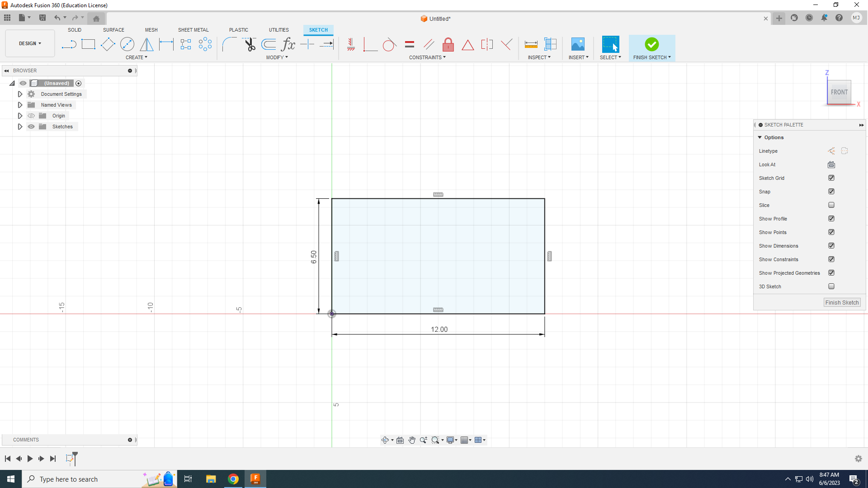Image resolution: width=868 pixels, height=488 pixels.
Task: Switch to the SHEET METAL tab
Action: (x=193, y=30)
